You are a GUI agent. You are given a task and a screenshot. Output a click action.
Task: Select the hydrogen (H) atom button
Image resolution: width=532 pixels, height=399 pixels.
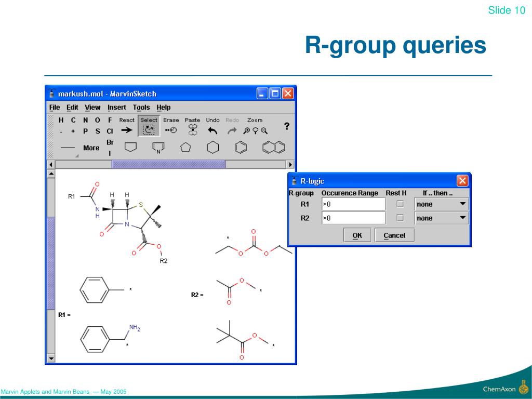tap(61, 120)
